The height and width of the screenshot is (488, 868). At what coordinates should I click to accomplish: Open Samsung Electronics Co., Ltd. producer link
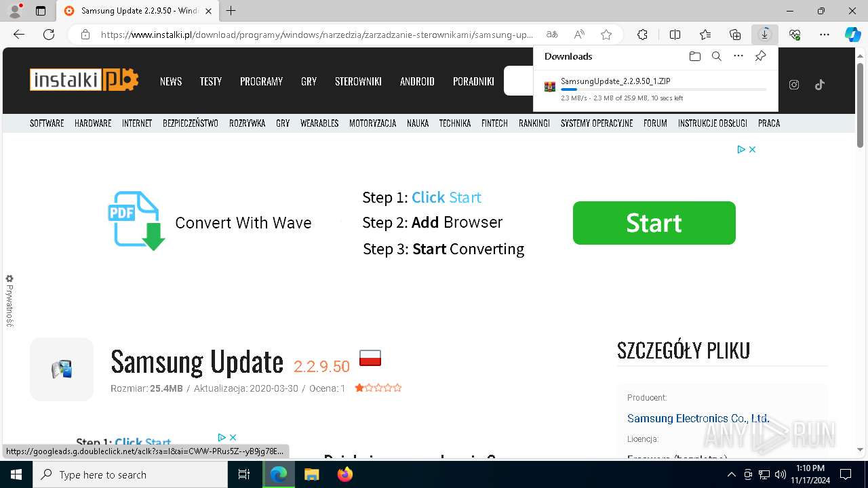698,418
